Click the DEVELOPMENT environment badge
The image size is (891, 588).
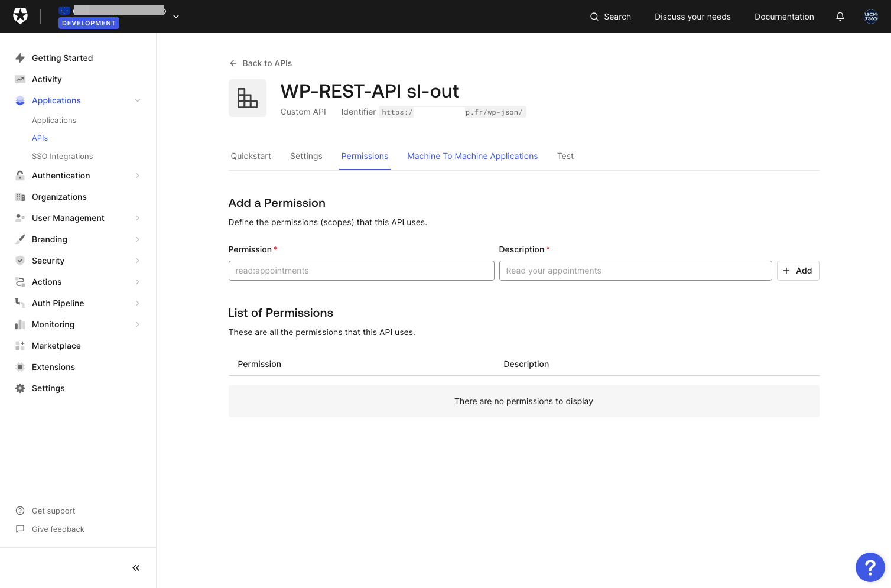pos(89,23)
